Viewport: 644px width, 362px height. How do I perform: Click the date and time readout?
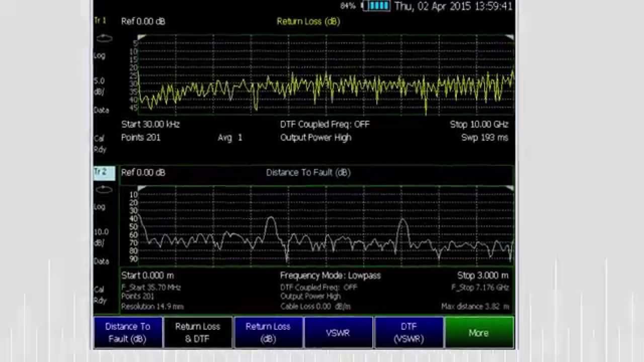[453, 6]
